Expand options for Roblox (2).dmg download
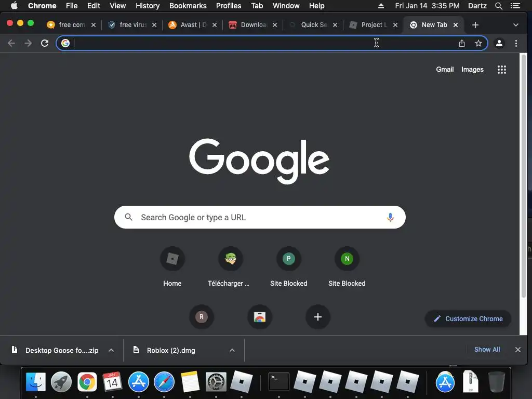The height and width of the screenshot is (399, 532). (x=232, y=350)
